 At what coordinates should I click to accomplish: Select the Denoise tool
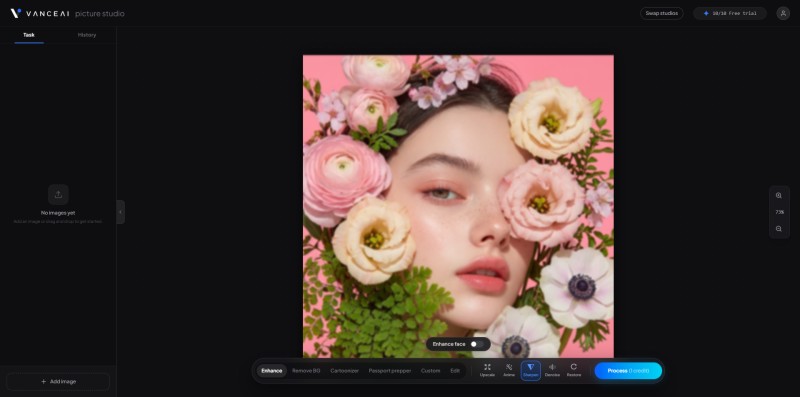pyautogui.click(x=552, y=370)
